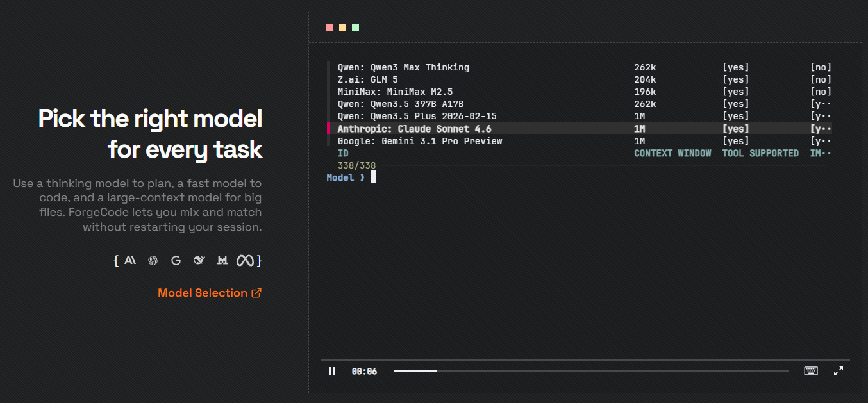This screenshot has width=868, height=403.
Task: Click the 196k context value for MiniMax
Action: pos(645,92)
